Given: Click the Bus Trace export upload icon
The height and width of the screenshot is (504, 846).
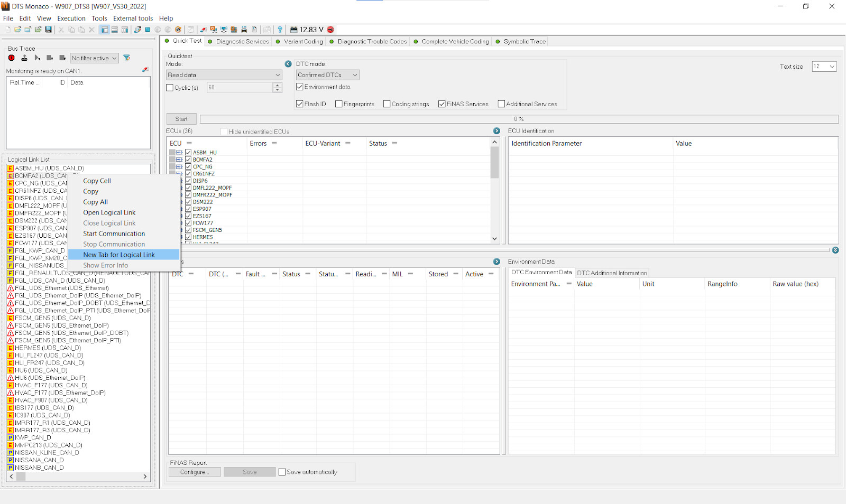Looking at the screenshot, I should [x=24, y=58].
